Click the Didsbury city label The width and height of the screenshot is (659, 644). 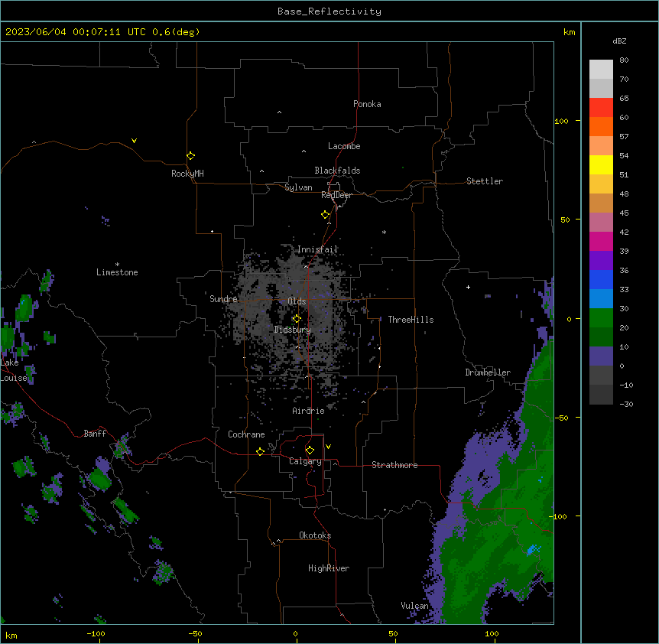(292, 330)
